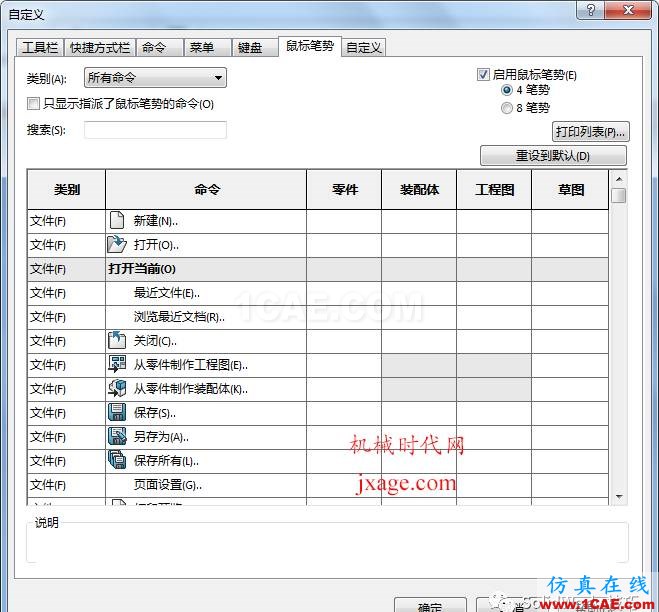Screen dimensions: 659x612
Task: Click the 另存为(A) save-as icon
Action: pyautogui.click(x=117, y=436)
